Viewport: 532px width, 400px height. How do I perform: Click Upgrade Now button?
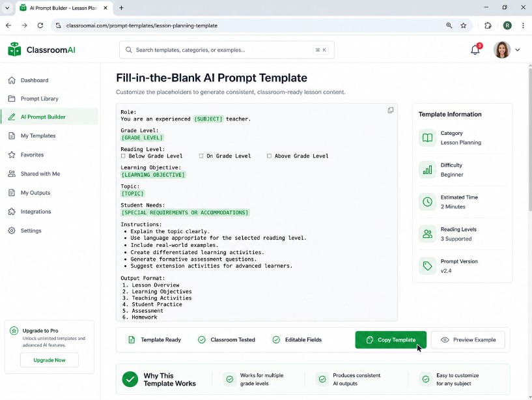49,360
